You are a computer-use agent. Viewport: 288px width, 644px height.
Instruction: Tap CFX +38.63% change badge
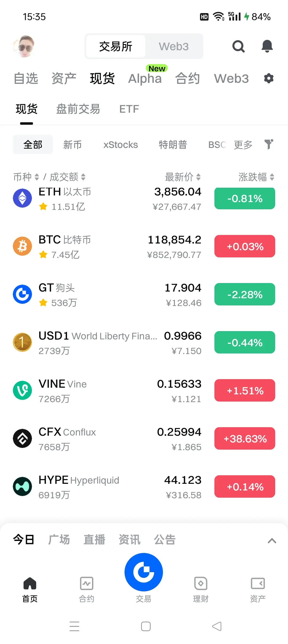(x=245, y=438)
